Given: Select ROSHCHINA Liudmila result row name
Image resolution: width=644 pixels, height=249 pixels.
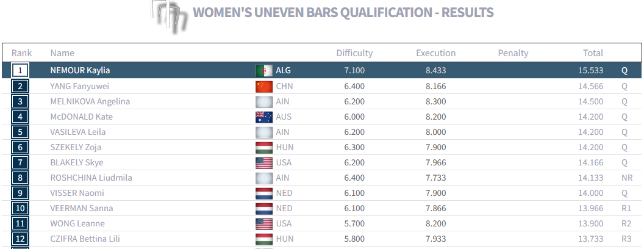Looking at the screenshot, I should (91, 178).
